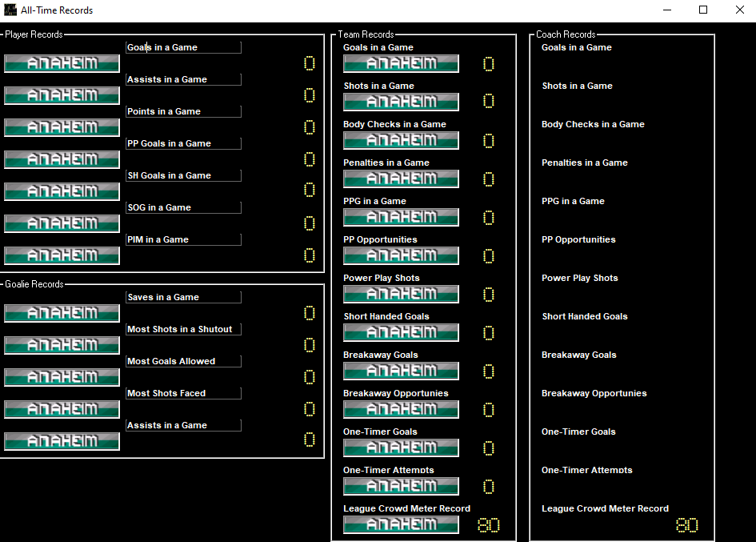Click the coach League Crowd Meter Record value
The image size is (756, 542).
click(x=686, y=525)
